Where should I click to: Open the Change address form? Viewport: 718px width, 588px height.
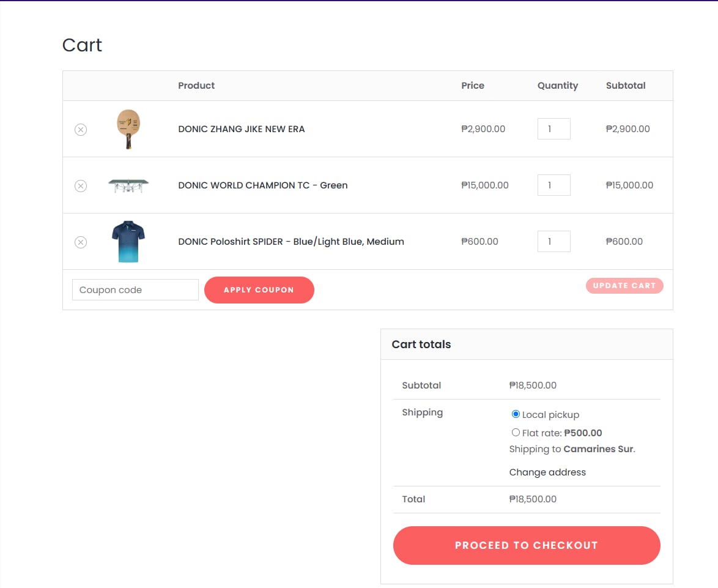coord(547,472)
